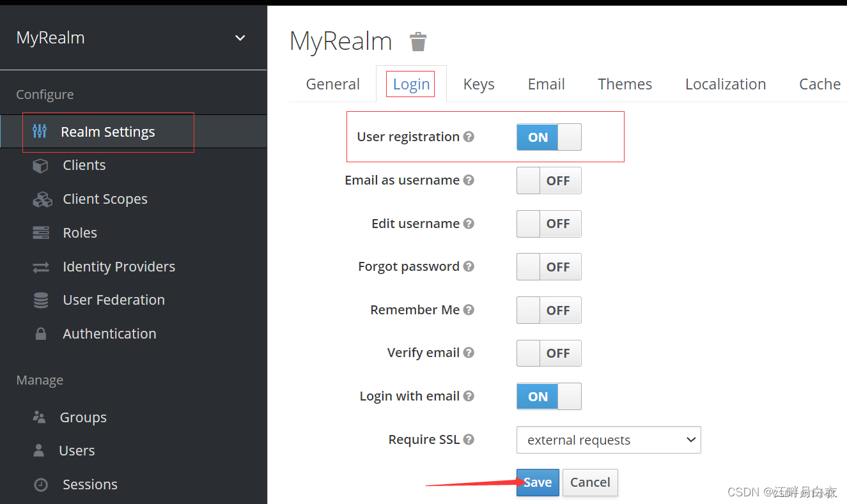This screenshot has width=847, height=504.
Task: Click the Sessions clock icon
Action: click(x=41, y=484)
